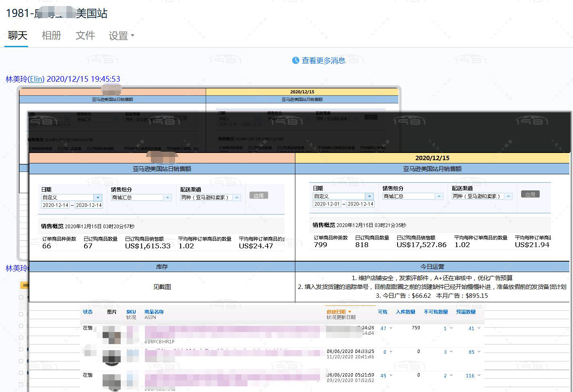
Task: Click the timestamp 08/06/2020 05:21:59
Action: [350, 375]
